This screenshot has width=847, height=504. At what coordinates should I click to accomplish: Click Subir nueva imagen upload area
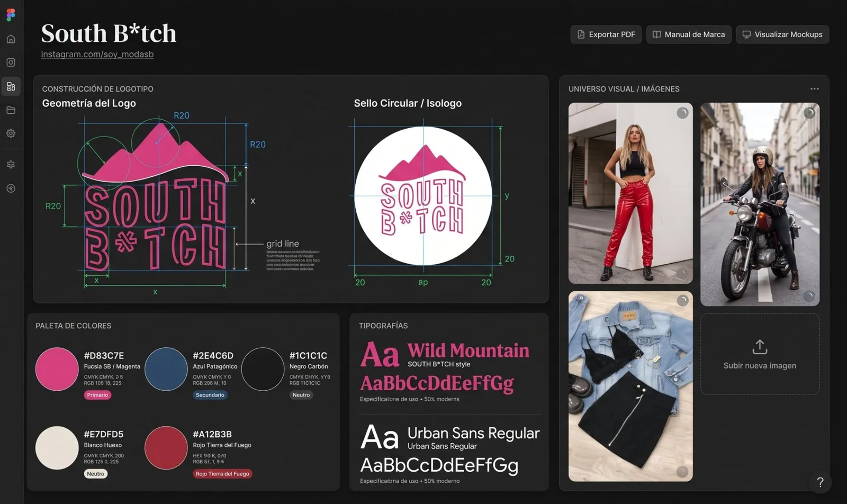click(x=760, y=354)
